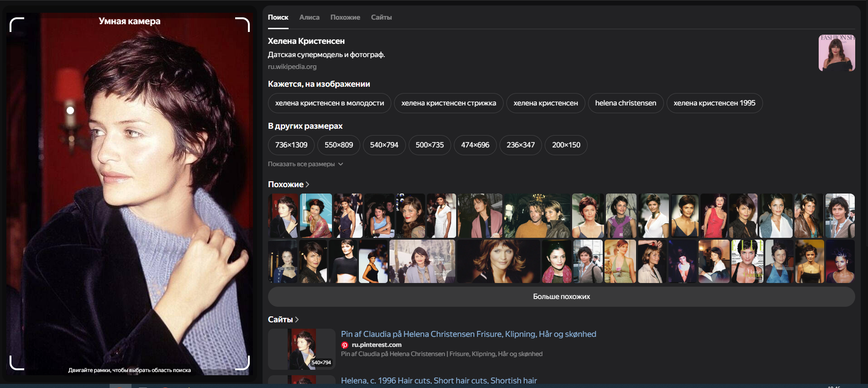Image resolution: width=868 pixels, height=388 pixels.
Task: Expand the Показать все размеры list
Action: click(x=305, y=164)
